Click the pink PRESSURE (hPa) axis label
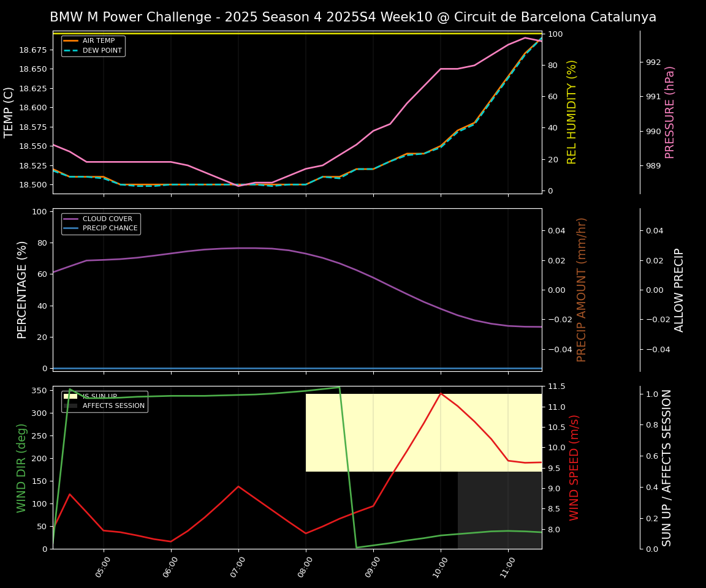This screenshot has width=706, height=588. pyautogui.click(x=670, y=112)
